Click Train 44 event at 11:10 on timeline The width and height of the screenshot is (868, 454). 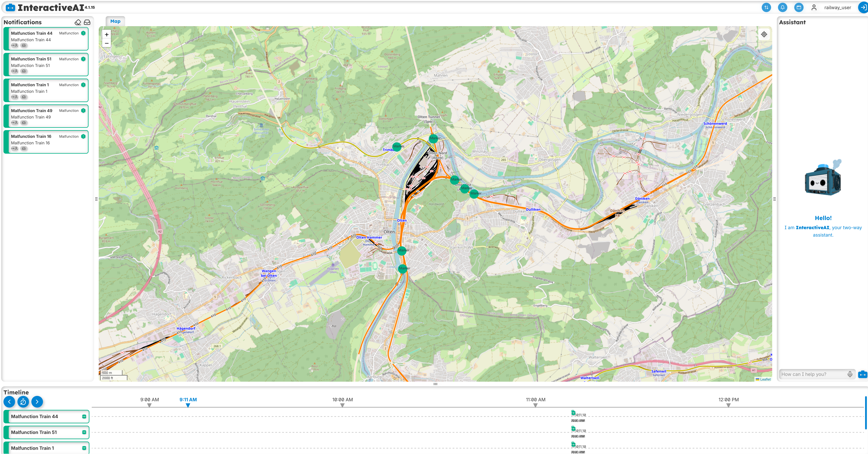click(573, 413)
